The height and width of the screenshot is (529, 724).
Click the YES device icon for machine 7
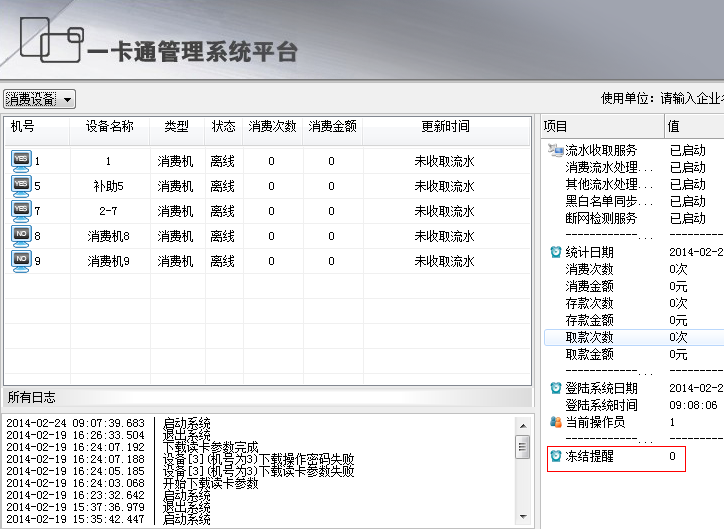(21, 210)
